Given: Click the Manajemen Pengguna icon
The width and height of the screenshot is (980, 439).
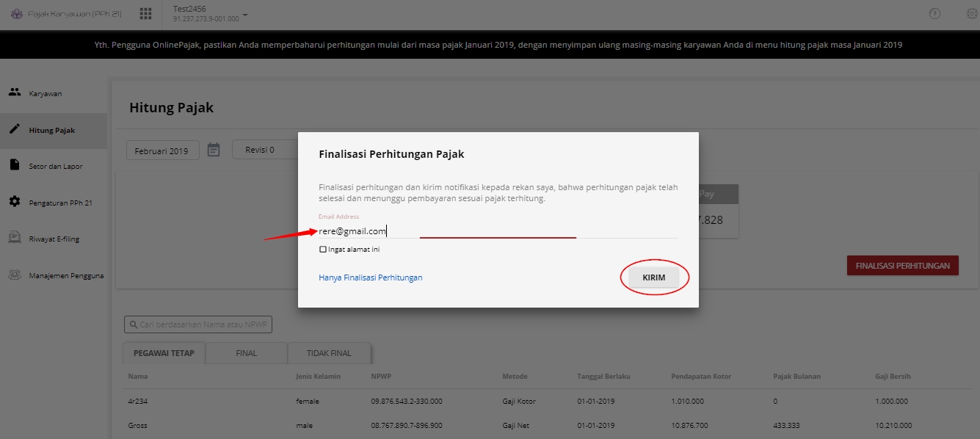Looking at the screenshot, I should 14,275.
